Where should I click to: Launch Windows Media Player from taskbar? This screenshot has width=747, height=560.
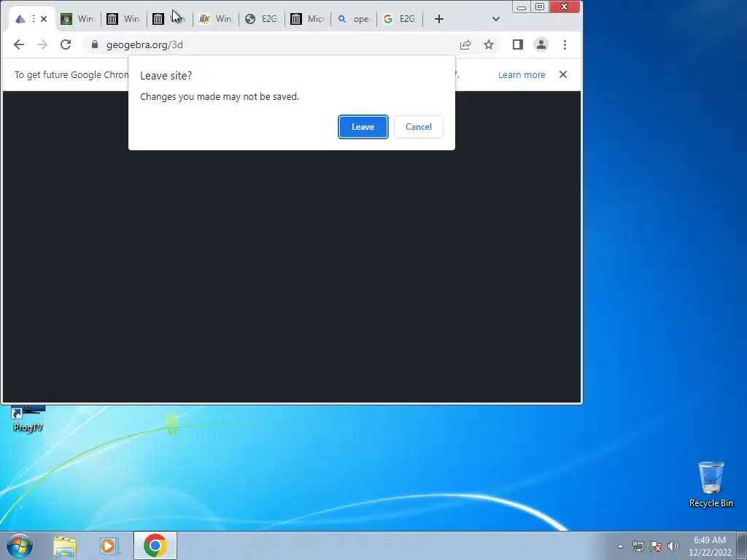109,545
